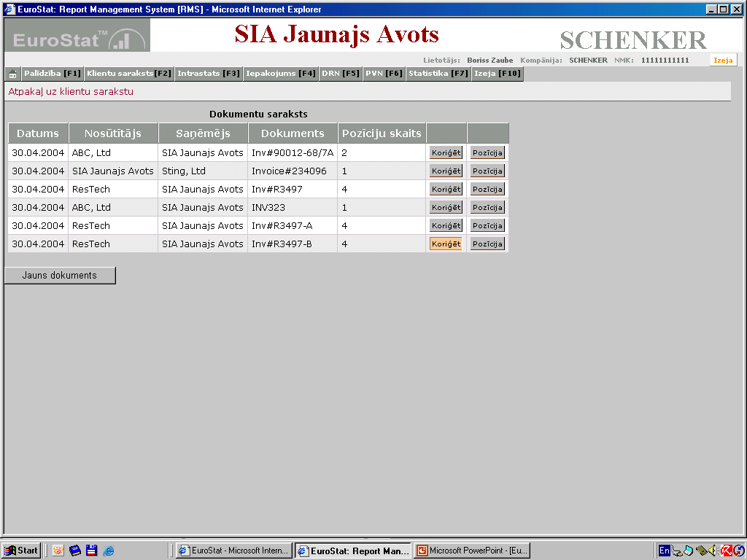This screenshot has width=747, height=560.
Task: Click highlighted Koriģēt for Inv#R3497-B
Action: click(446, 244)
